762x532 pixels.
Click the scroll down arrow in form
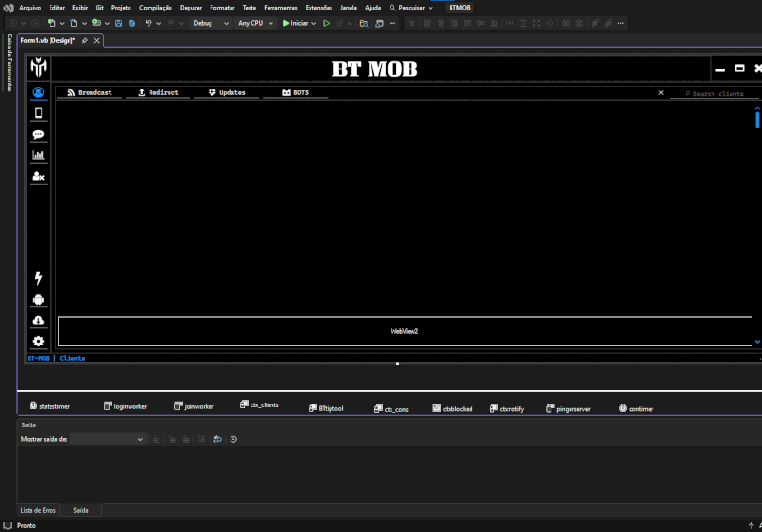click(x=757, y=342)
